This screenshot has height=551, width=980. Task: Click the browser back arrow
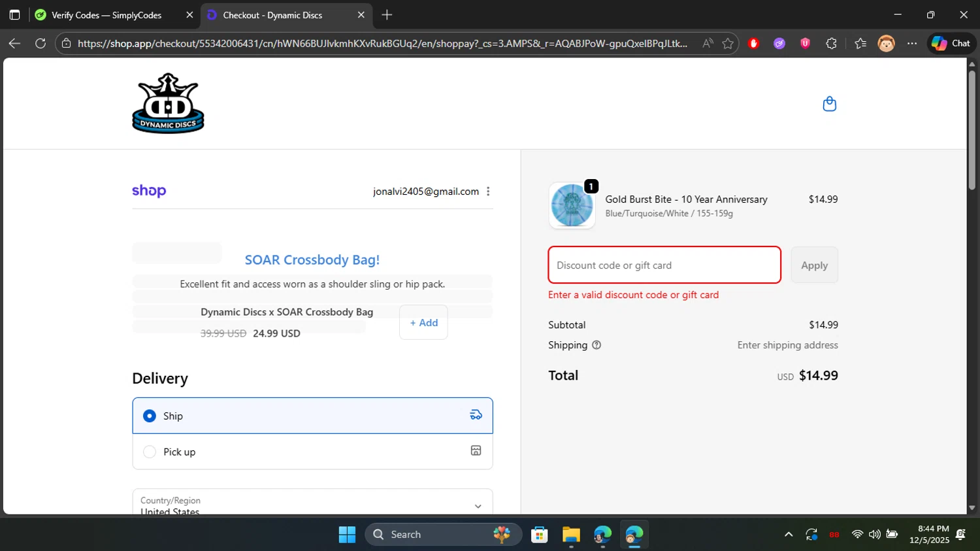(14, 43)
